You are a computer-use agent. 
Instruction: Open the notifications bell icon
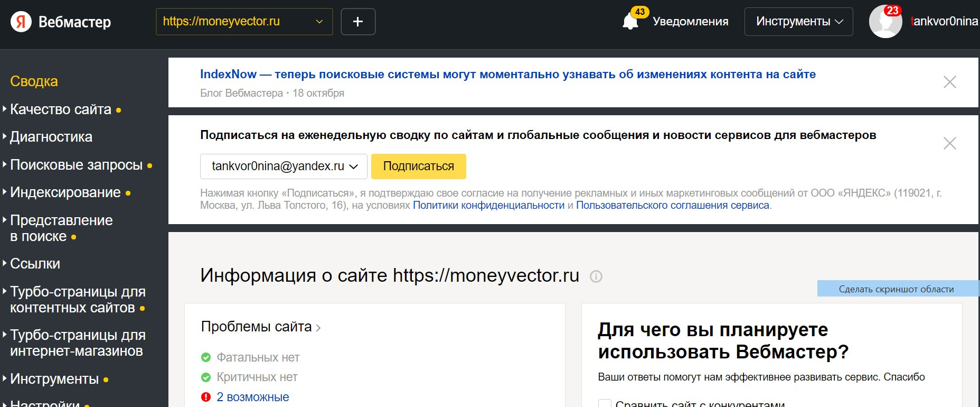(630, 21)
